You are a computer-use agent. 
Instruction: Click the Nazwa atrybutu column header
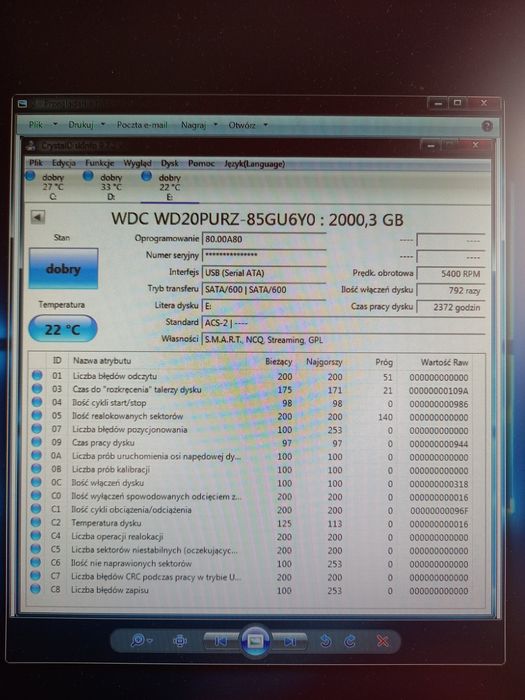coord(102,360)
